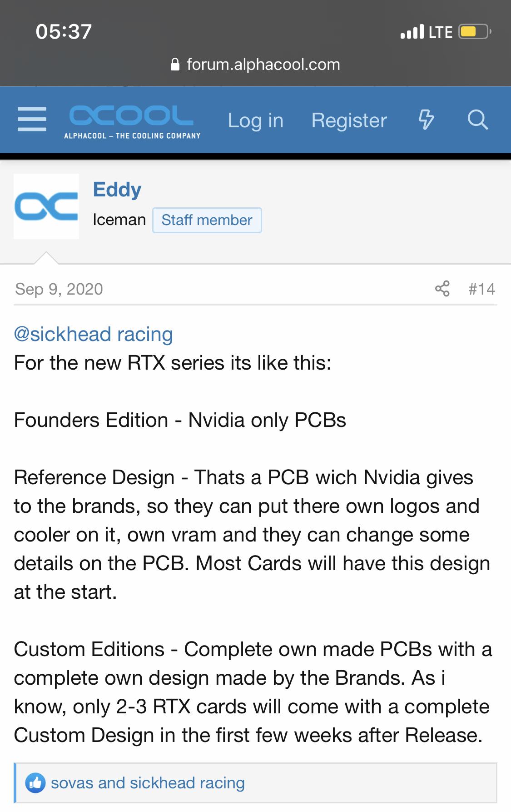
Task: Open sickhead racing in the likes list
Action: [x=187, y=783]
